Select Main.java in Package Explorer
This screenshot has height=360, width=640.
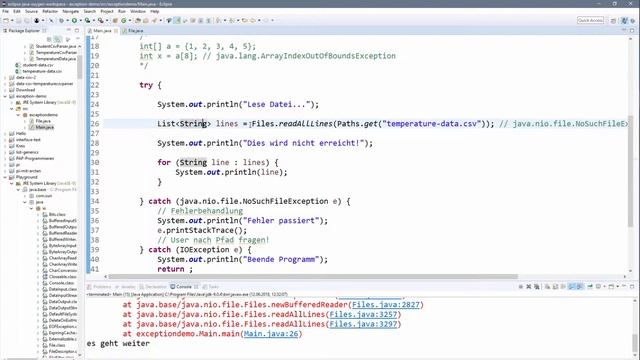44,127
